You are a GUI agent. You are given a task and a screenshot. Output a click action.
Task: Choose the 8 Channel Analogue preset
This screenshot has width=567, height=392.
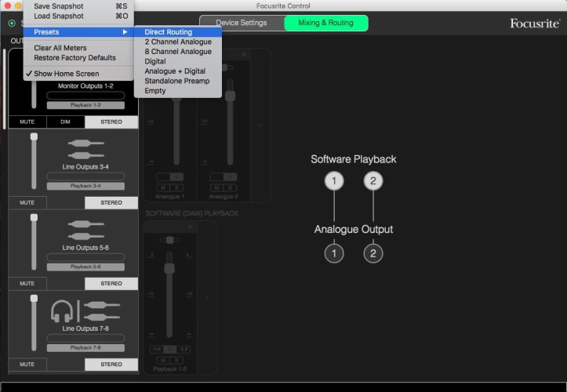[x=177, y=52]
